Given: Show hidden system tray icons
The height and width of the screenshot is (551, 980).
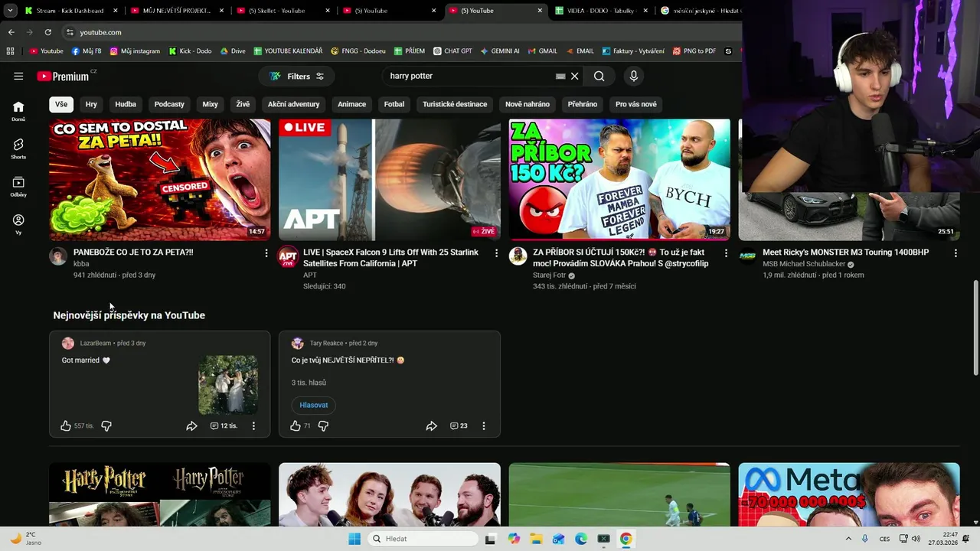Looking at the screenshot, I should point(848,539).
